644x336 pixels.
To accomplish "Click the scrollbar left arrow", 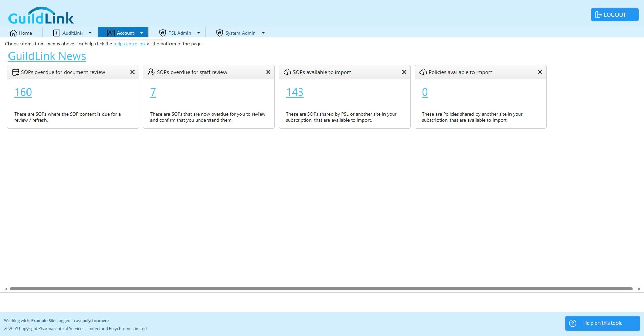I will pos(6,289).
